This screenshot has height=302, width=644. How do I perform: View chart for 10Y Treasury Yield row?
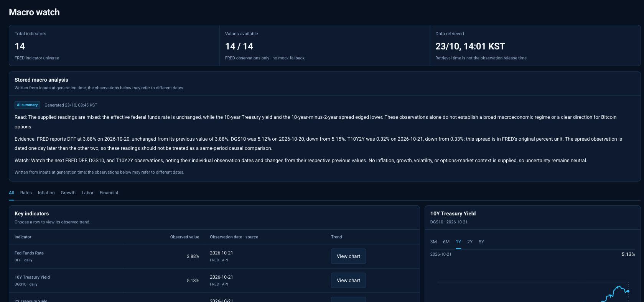[x=348, y=281]
